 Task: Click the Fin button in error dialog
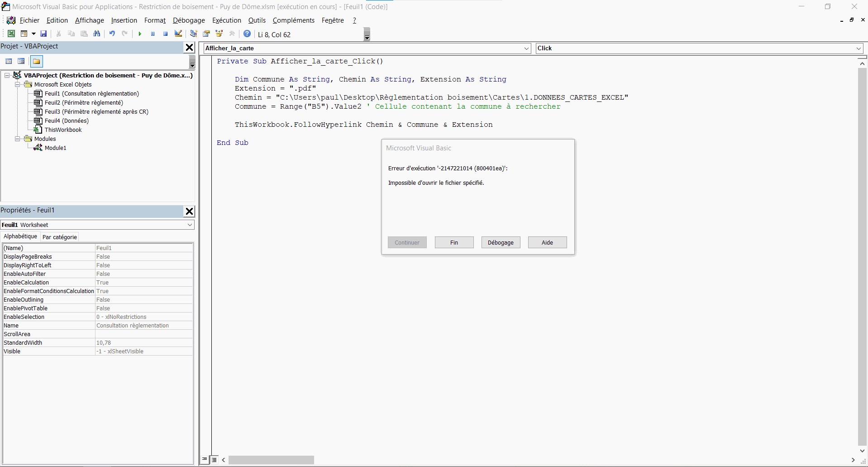pyautogui.click(x=454, y=242)
